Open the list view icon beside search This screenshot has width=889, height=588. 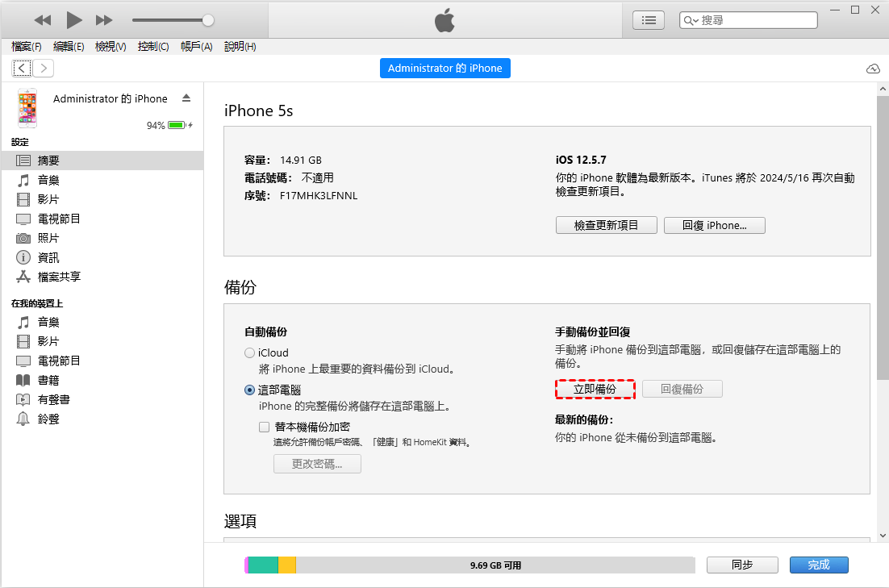click(x=648, y=20)
